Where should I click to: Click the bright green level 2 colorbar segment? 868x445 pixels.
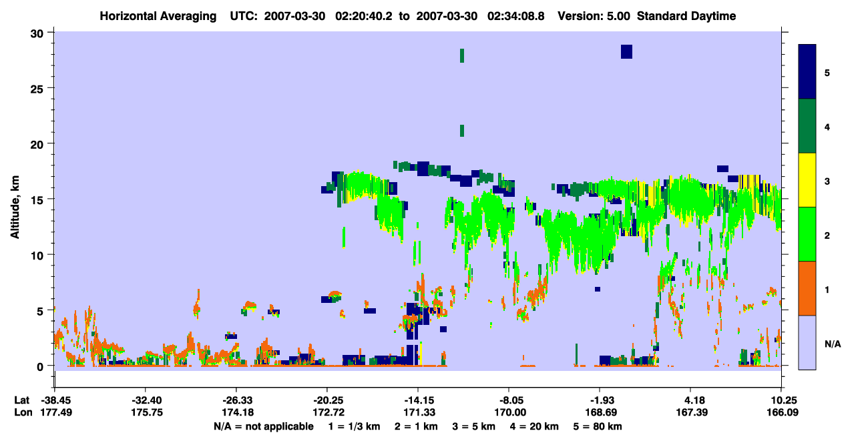point(807,234)
